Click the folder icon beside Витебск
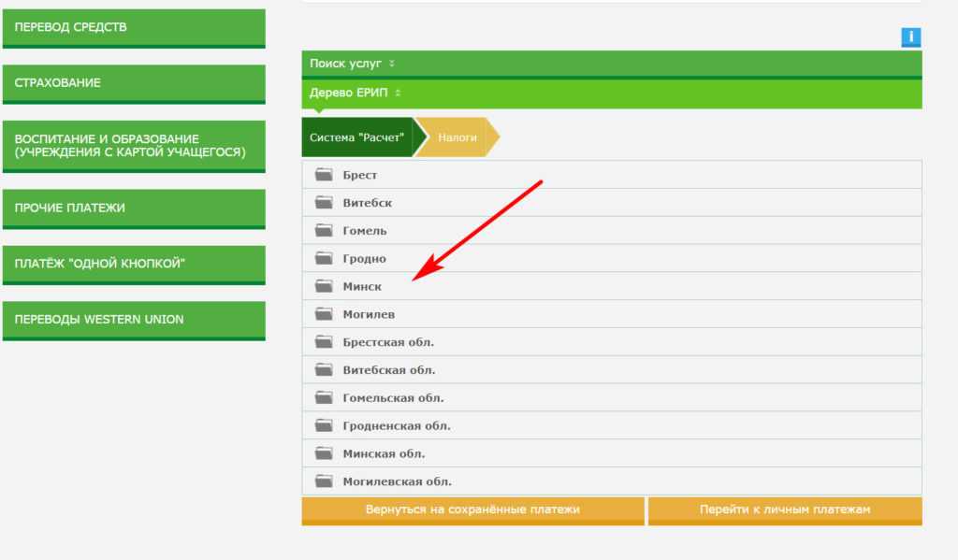 [325, 203]
